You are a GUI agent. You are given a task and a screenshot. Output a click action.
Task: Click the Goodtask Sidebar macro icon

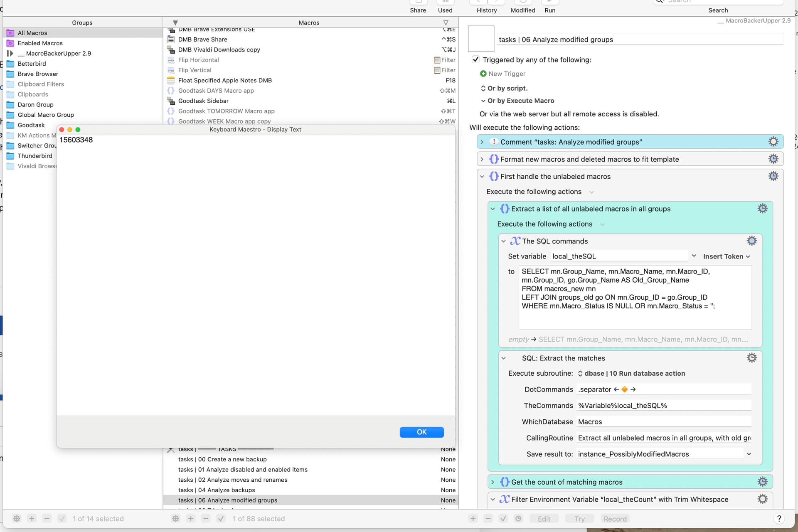[x=170, y=101]
